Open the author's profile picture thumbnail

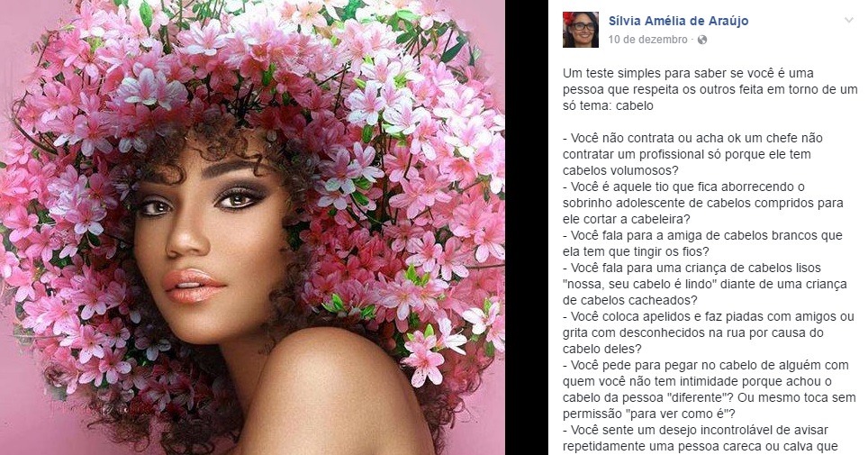coord(581,30)
